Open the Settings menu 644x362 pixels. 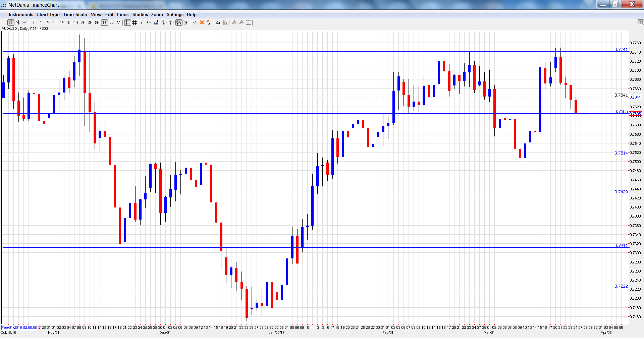pos(175,15)
